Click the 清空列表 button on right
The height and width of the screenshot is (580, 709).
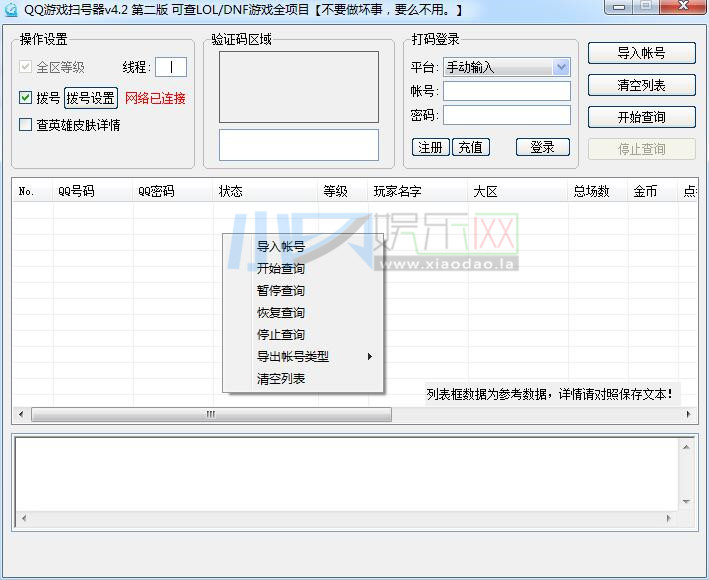tap(642, 85)
